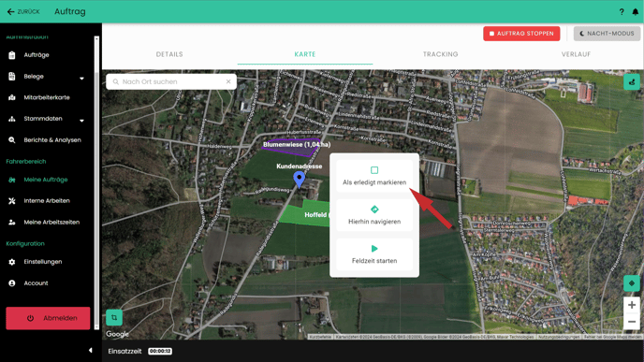Screen dimensions: 644x362
Task: Switch to the Details tab
Action: tap(169, 54)
